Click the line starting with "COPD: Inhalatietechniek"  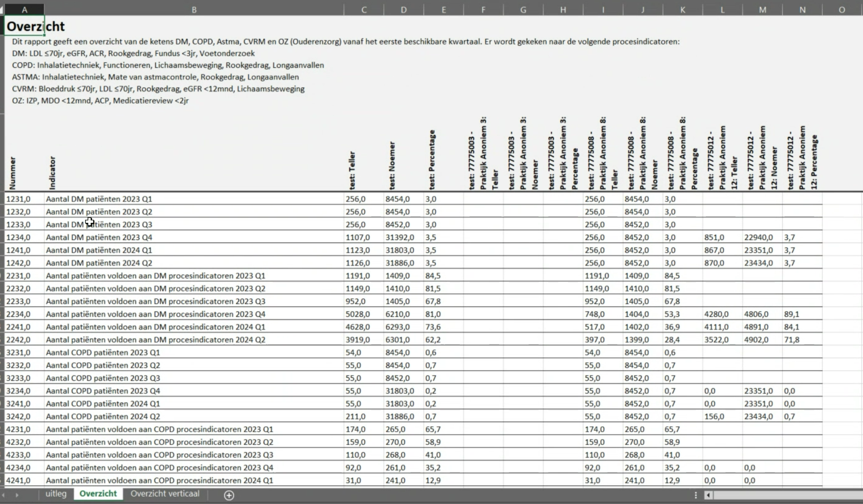tap(168, 65)
